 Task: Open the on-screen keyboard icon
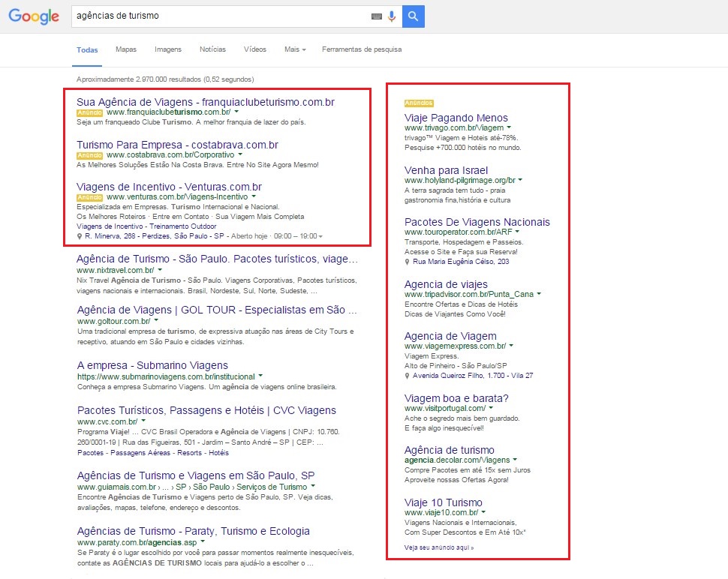[x=377, y=16]
